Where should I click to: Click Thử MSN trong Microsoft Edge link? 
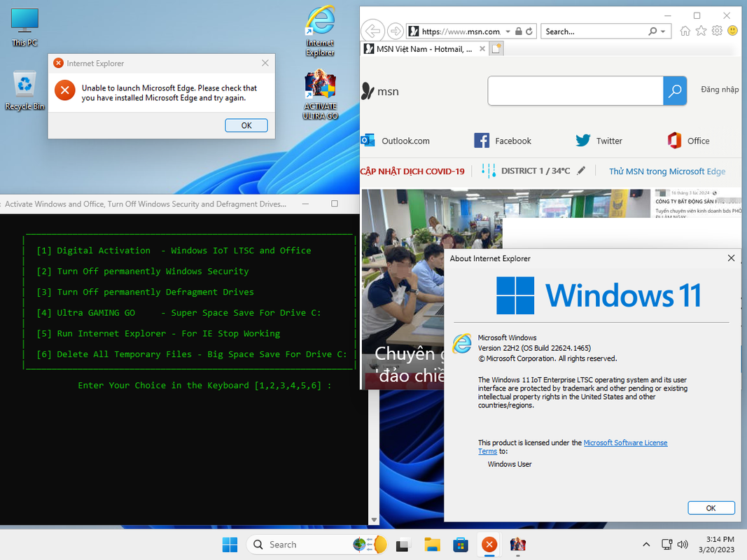pos(667,171)
